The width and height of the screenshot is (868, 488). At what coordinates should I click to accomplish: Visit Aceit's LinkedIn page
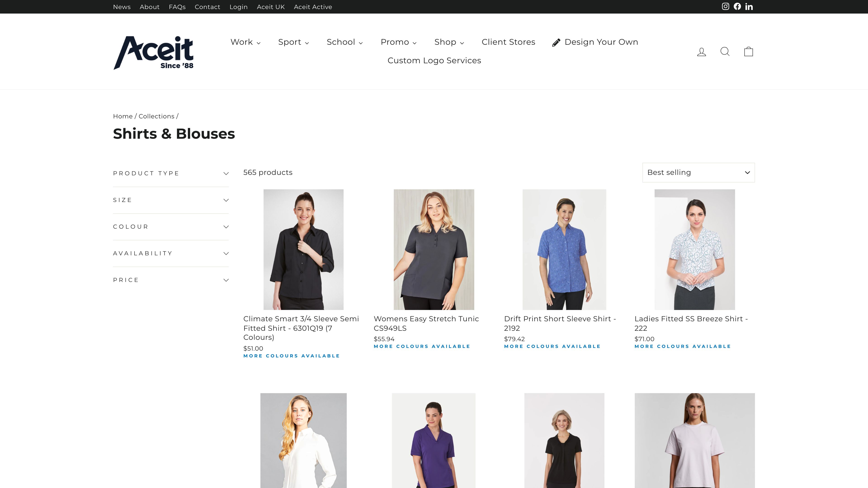[749, 6]
